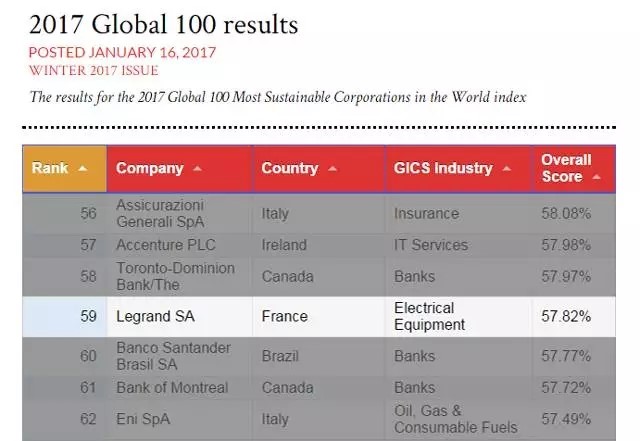640x441 pixels.
Task: Click the Company column sort arrow
Action: pyautogui.click(x=197, y=168)
